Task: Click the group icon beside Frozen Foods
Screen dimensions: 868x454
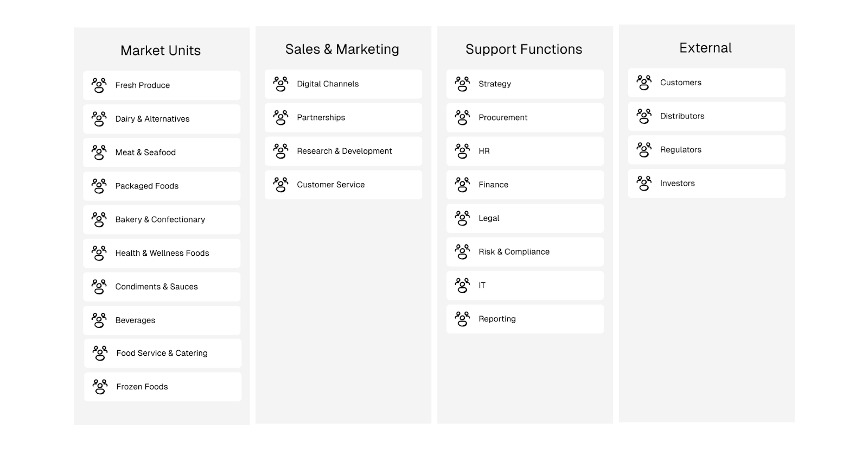Action: 100,387
